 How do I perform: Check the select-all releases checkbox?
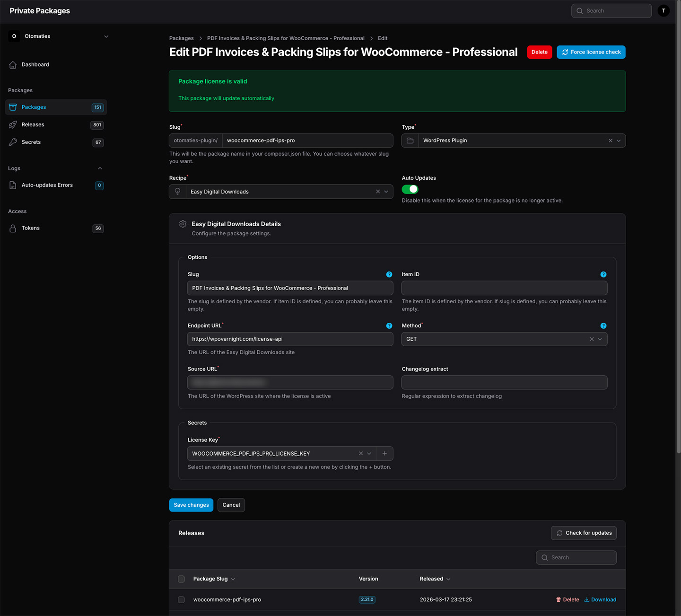(181, 579)
